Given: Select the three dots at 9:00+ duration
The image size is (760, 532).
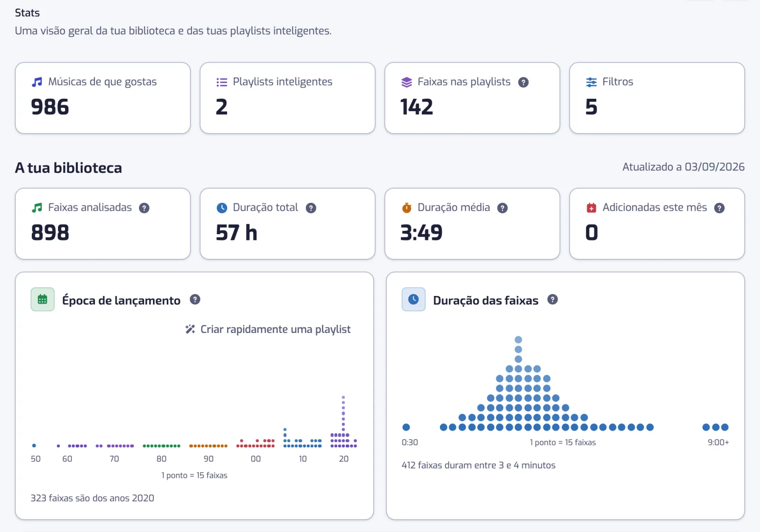Looking at the screenshot, I should 715,427.
